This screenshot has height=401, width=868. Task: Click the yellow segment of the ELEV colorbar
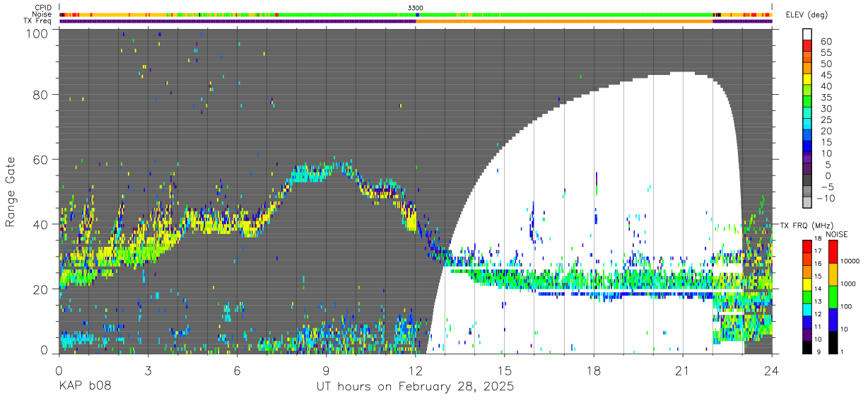(807, 81)
